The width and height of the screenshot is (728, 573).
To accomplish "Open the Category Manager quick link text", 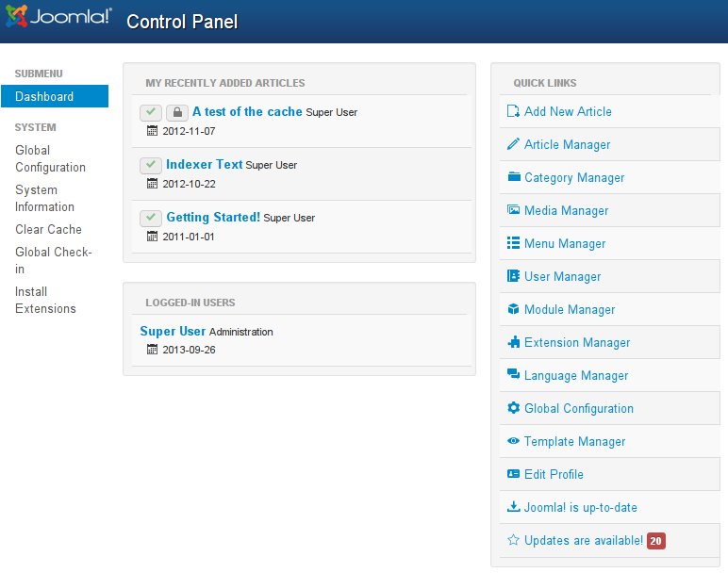I will (574, 178).
